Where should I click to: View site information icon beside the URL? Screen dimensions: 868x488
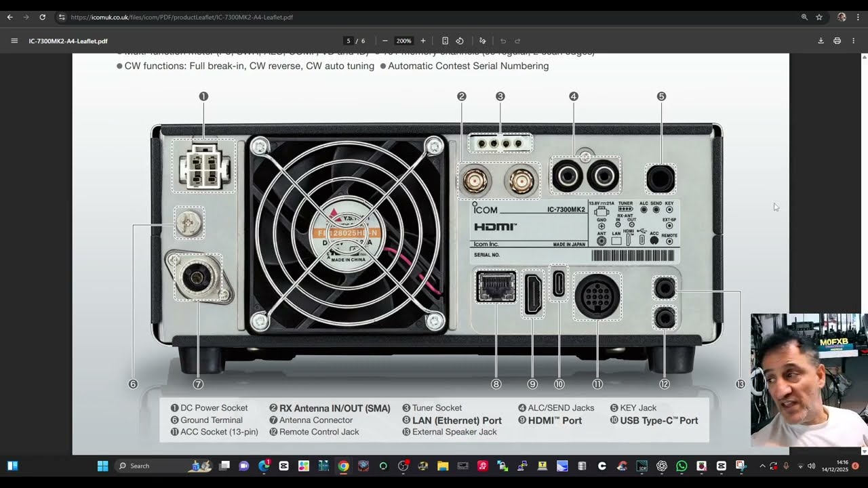tap(62, 17)
